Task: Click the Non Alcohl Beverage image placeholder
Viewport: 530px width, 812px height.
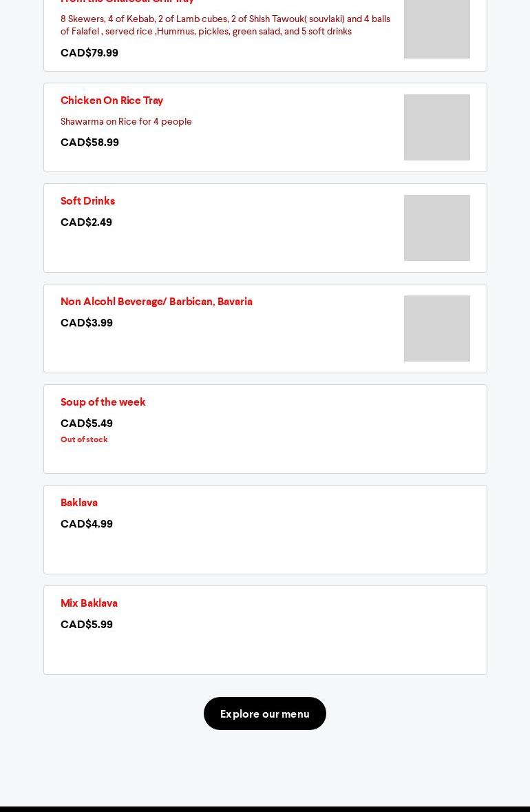Action: (436, 329)
